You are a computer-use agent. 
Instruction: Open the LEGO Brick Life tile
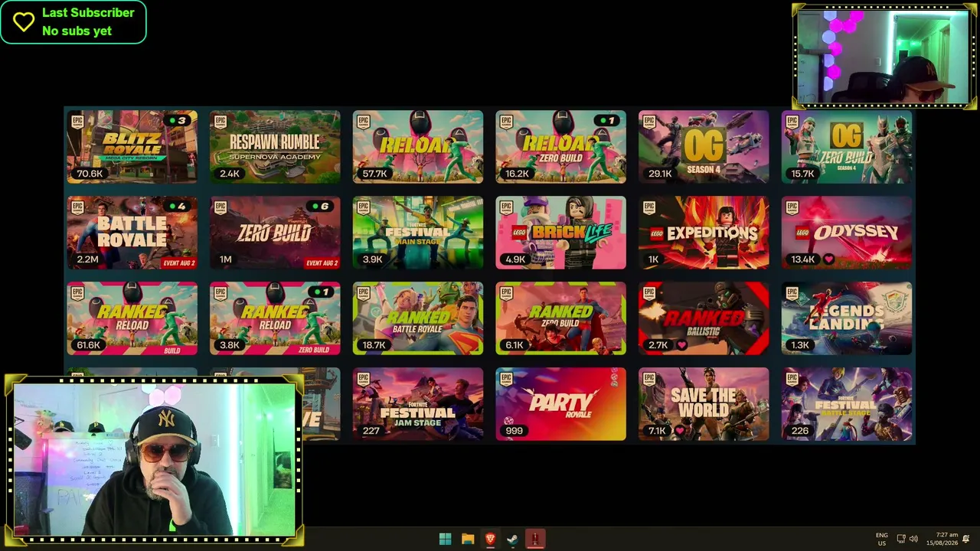coord(560,233)
